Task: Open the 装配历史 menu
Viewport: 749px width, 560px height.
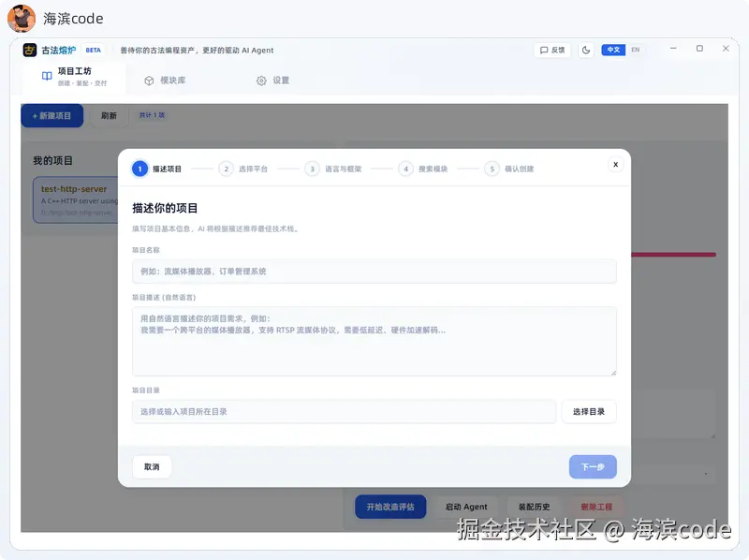Action: pyautogui.click(x=534, y=507)
